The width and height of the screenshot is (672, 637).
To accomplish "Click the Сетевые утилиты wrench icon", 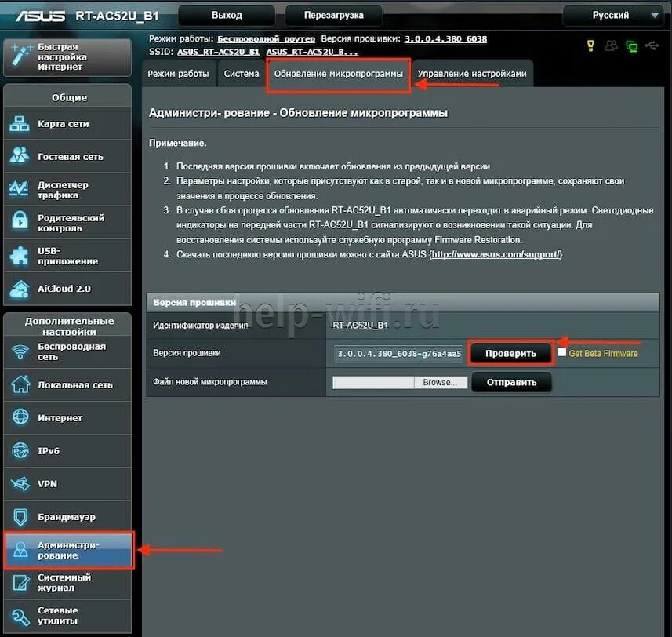I will pos(20,616).
